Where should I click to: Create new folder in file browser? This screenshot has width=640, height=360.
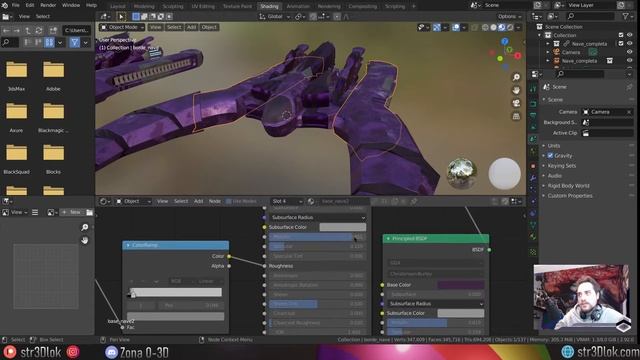coord(53,31)
